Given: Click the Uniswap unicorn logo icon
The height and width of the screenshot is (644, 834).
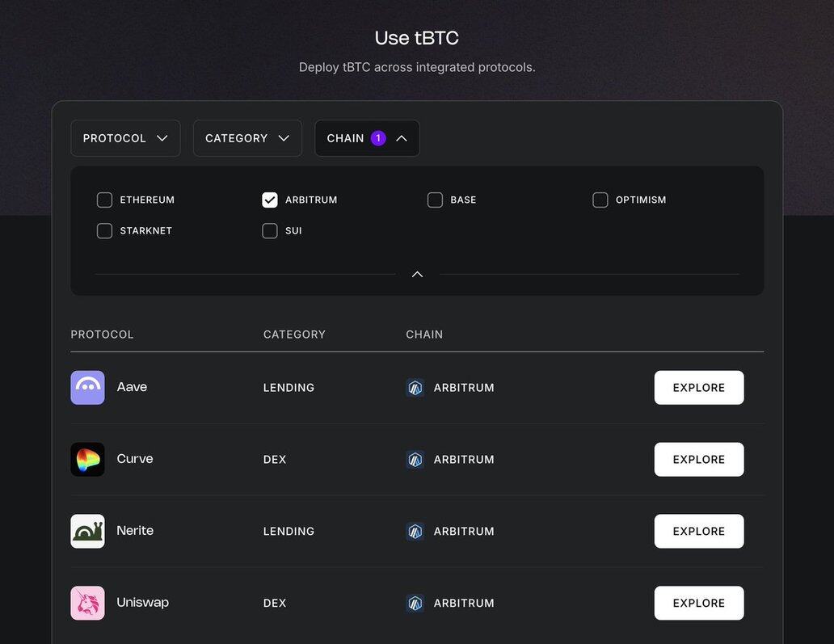Looking at the screenshot, I should point(87,604).
